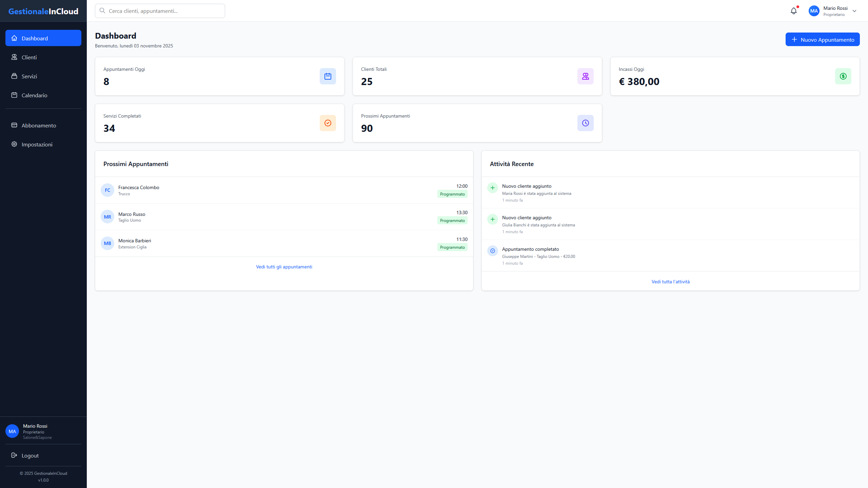This screenshot has width=868, height=488.
Task: Open the Dashboard home icon in sidebar
Action: [x=14, y=38]
